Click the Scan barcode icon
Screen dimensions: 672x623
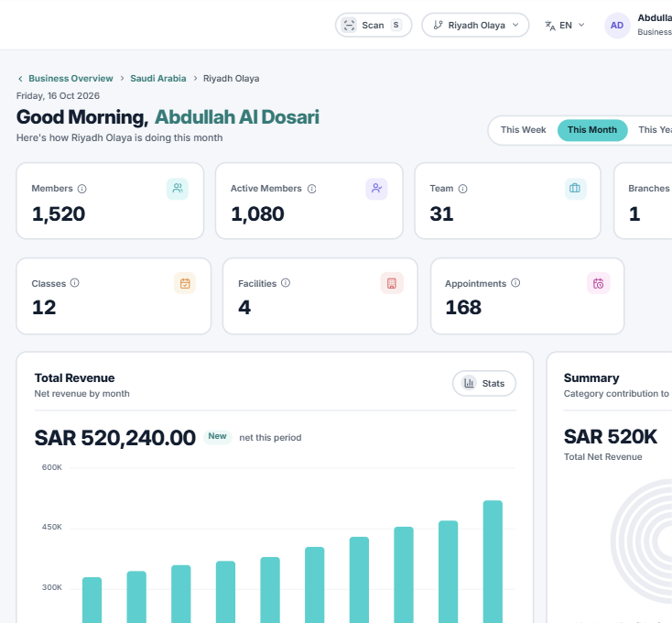coord(349,25)
